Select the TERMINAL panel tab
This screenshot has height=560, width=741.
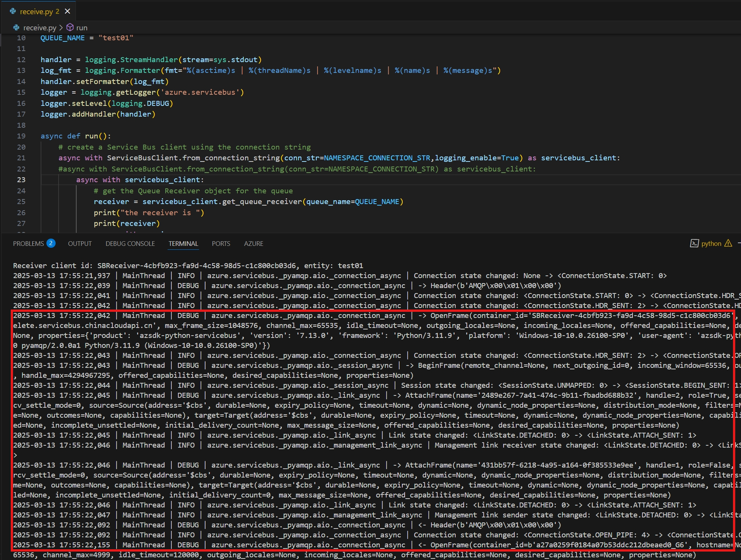point(183,244)
